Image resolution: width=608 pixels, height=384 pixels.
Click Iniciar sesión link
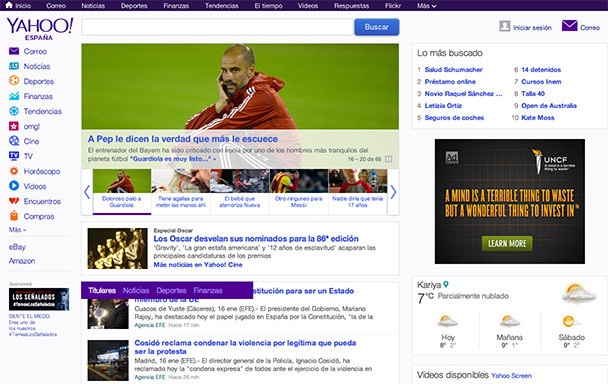pos(532,28)
